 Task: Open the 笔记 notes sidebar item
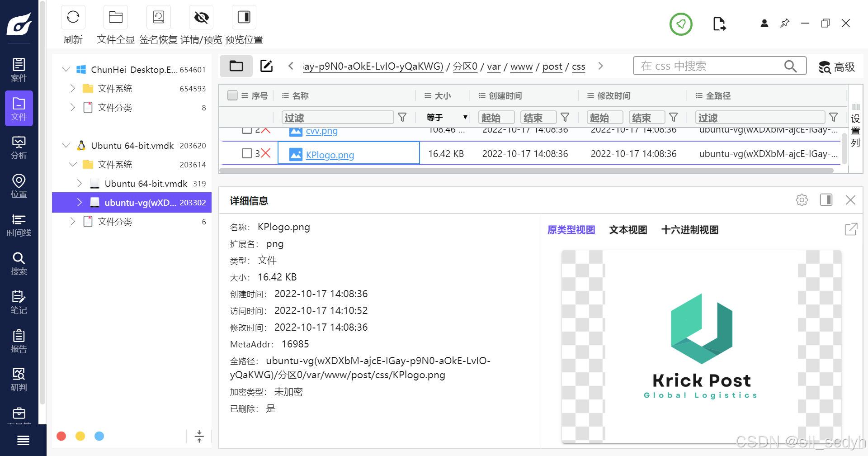(x=19, y=303)
